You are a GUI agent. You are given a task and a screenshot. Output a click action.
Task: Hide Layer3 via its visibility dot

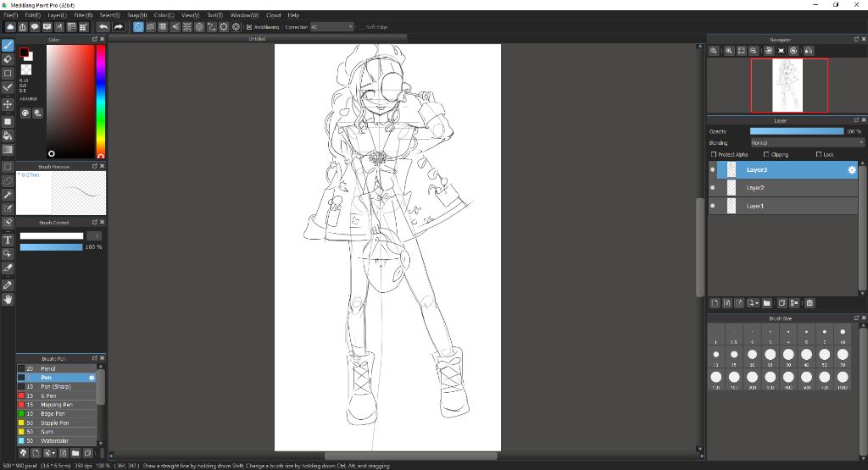[x=712, y=169]
